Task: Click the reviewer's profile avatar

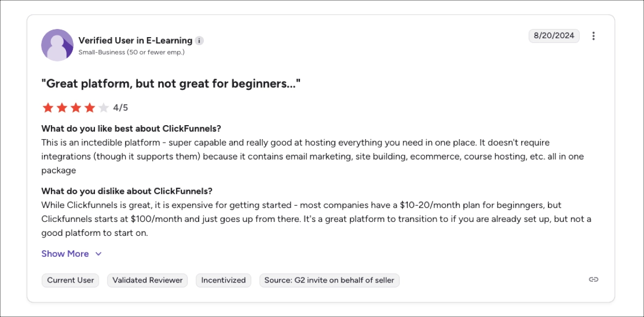Action: pyautogui.click(x=57, y=45)
